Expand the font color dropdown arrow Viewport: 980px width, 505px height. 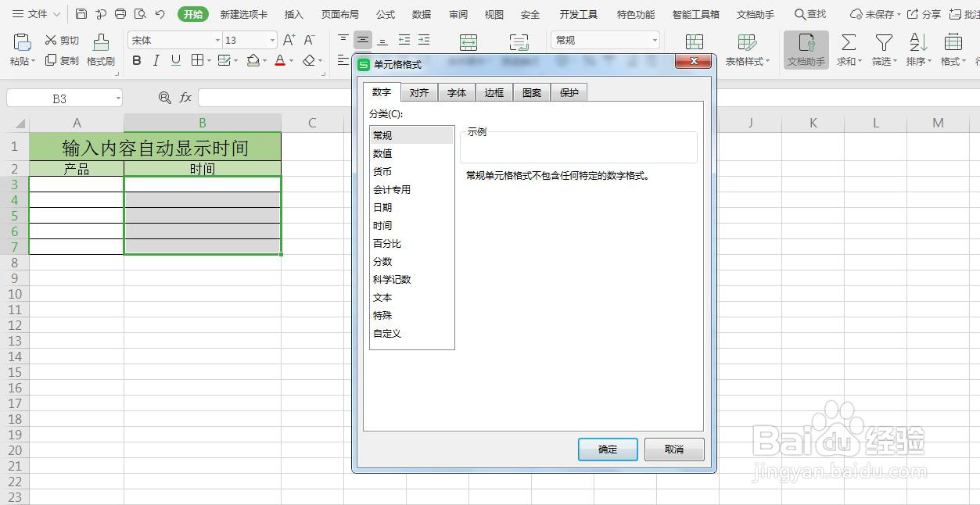(292, 61)
